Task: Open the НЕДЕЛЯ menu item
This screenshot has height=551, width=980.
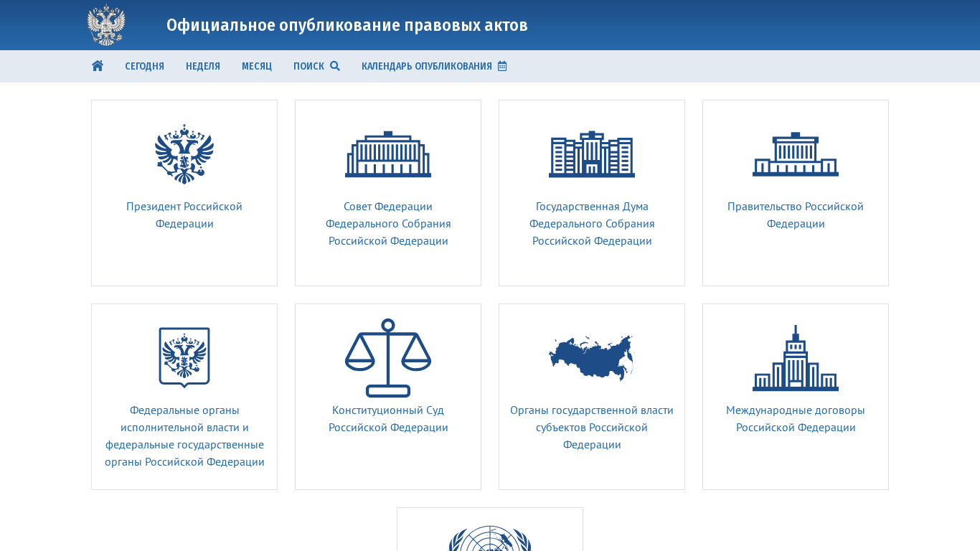Action: (x=203, y=66)
